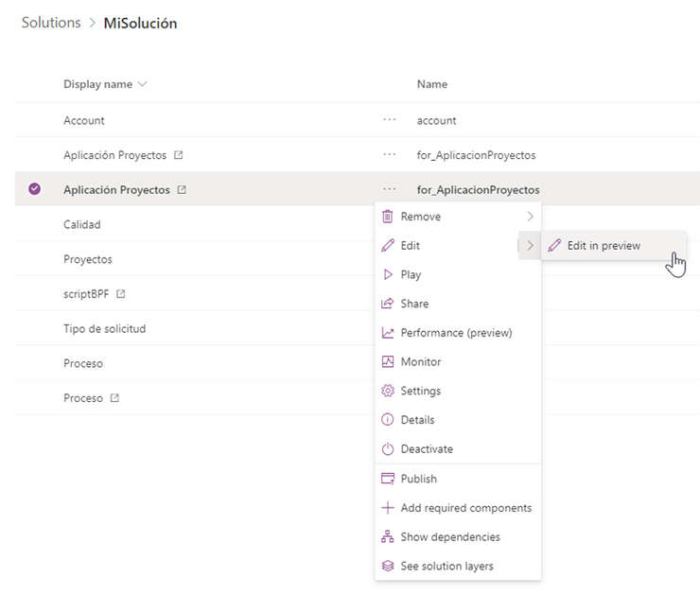The height and width of the screenshot is (594, 700).
Task: Click the Show dependencies hierarchy icon
Action: (388, 537)
